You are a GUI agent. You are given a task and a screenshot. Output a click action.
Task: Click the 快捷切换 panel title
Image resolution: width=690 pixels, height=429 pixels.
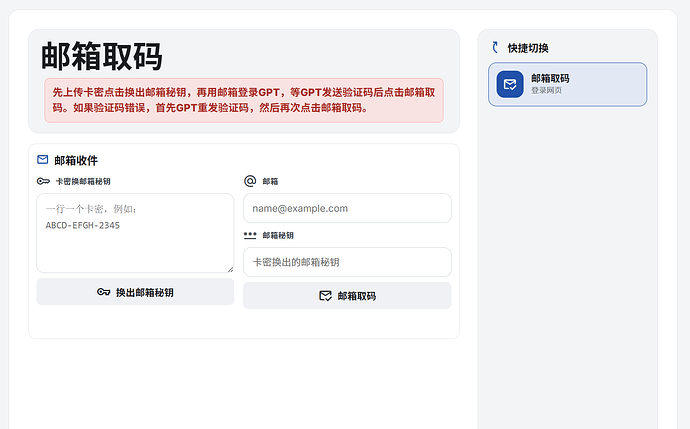tap(528, 48)
